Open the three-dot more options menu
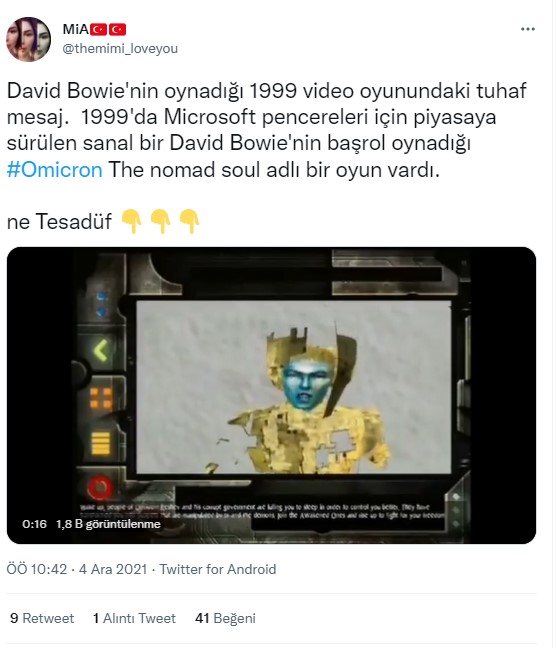 (527, 29)
